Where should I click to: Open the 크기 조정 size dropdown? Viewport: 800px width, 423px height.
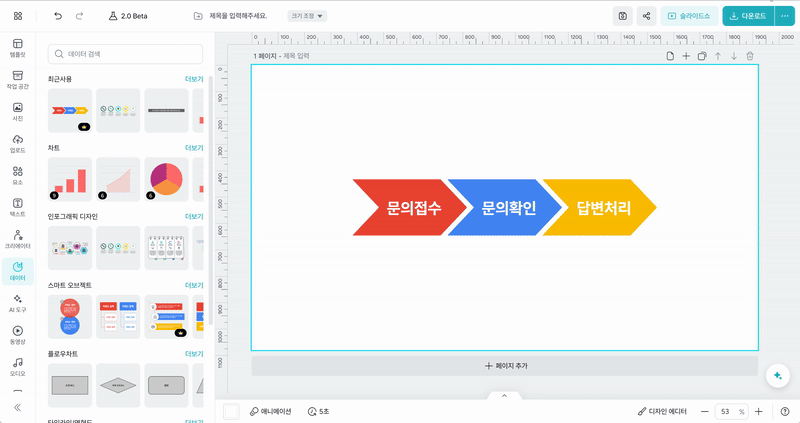click(308, 16)
